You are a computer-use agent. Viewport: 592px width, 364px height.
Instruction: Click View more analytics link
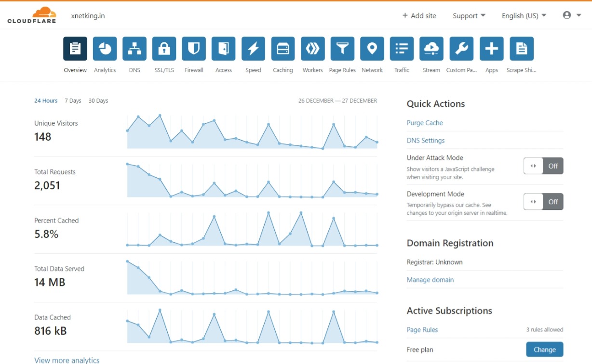(67, 360)
